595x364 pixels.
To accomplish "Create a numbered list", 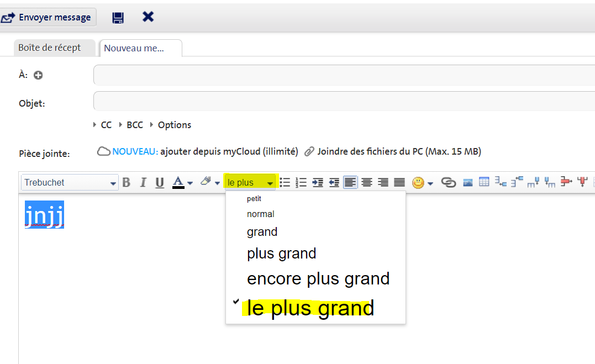I will (x=301, y=182).
